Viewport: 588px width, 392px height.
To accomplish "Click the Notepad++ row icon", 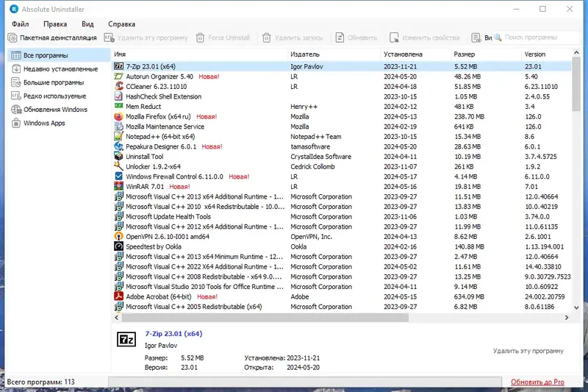I will pos(118,137).
